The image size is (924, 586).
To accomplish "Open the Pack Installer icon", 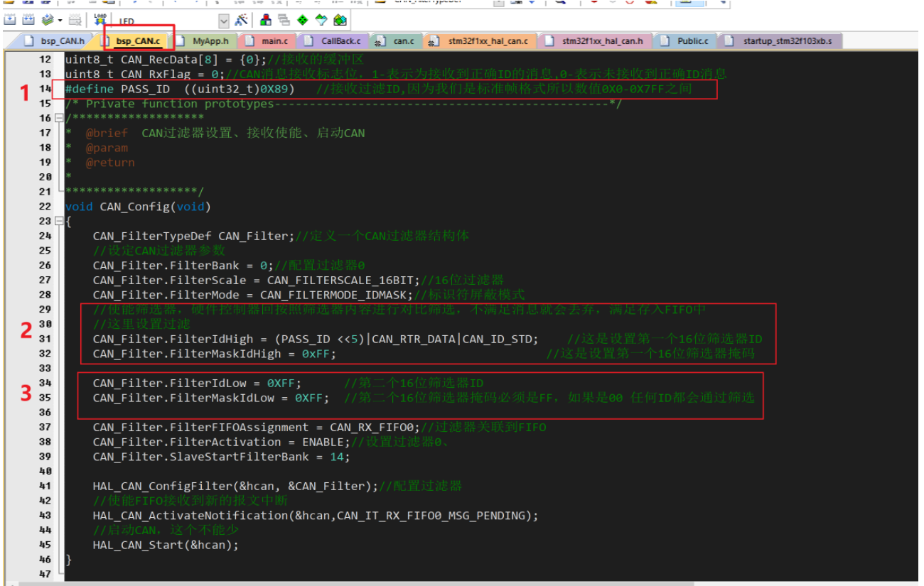I will pyautogui.click(x=340, y=20).
